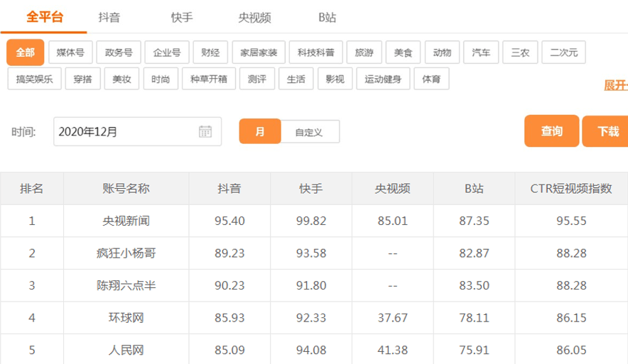Choose the 二次元 category tag

point(564,53)
